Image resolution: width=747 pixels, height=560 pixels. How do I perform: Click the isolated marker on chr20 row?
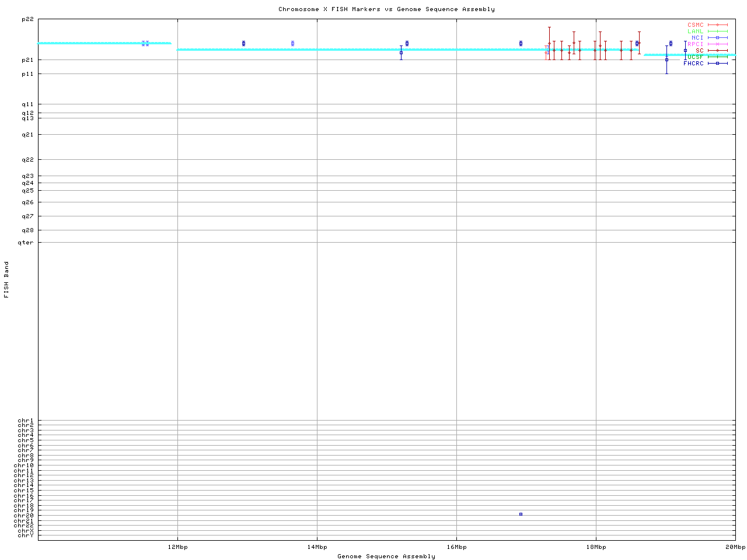click(521, 514)
